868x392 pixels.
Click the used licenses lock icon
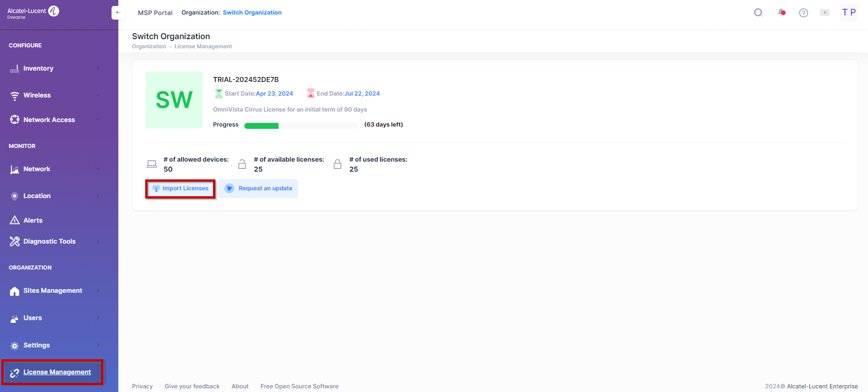pyautogui.click(x=338, y=164)
